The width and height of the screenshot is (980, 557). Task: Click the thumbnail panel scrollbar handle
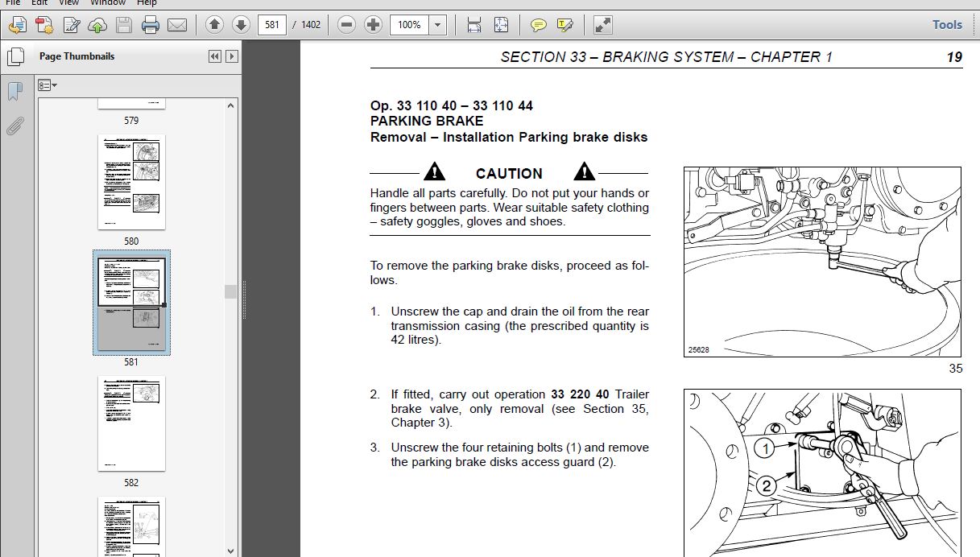pyautogui.click(x=232, y=291)
